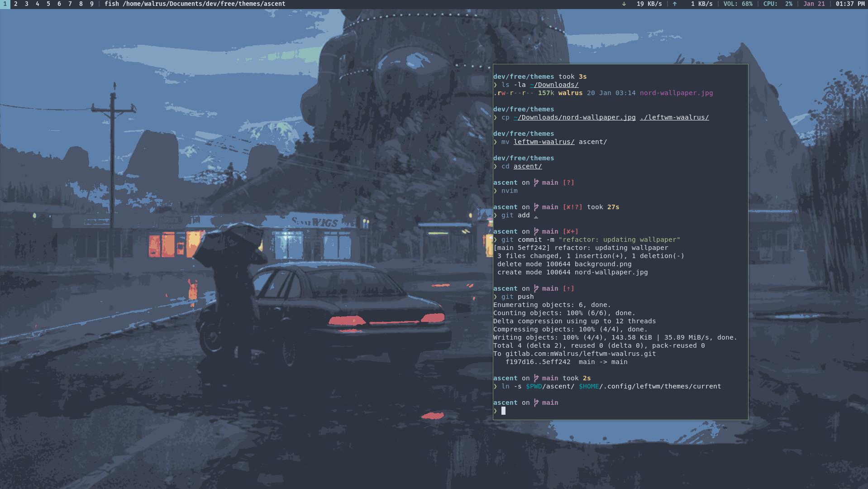
Task: Click f197d16..5eff242 main -> main line
Action: (566, 362)
